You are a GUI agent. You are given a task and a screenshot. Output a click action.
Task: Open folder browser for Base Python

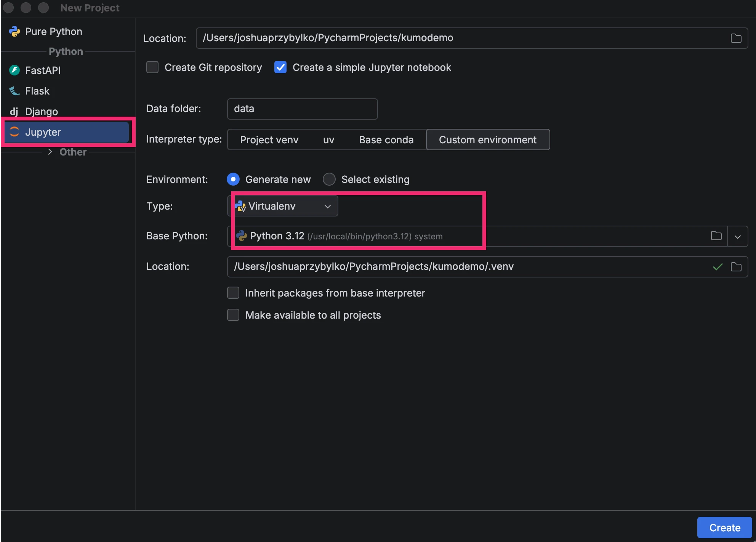coord(716,236)
